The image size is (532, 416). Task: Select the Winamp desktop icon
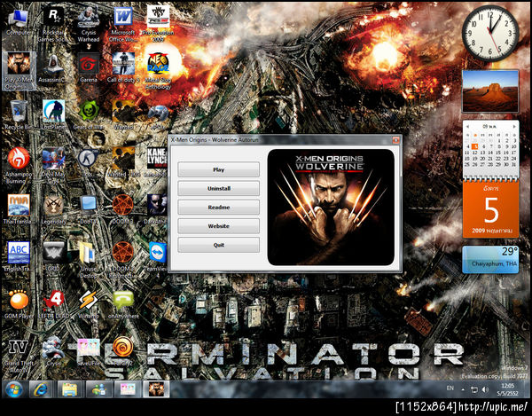(x=89, y=304)
